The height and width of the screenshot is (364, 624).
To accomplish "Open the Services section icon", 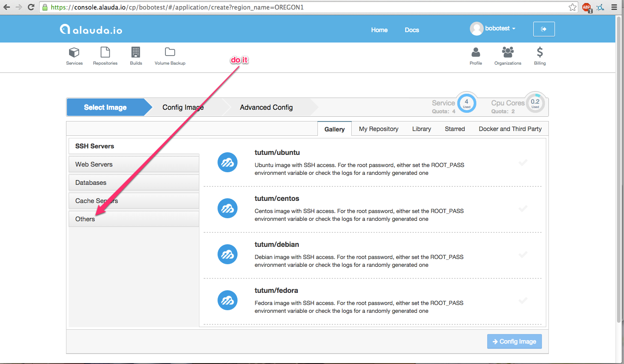I will (74, 52).
